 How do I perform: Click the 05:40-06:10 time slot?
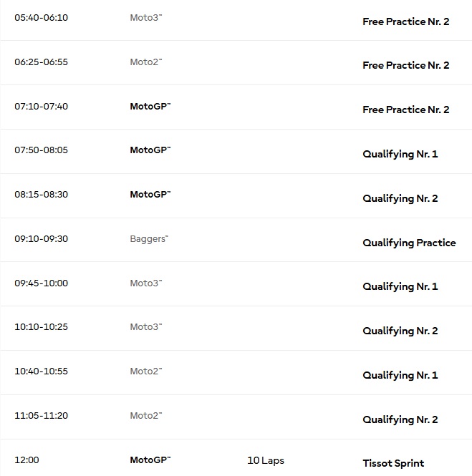click(x=42, y=18)
